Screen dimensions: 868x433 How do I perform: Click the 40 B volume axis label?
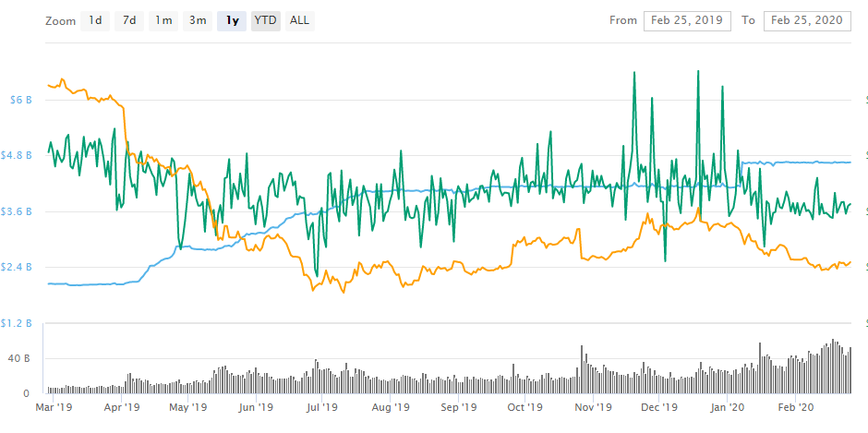point(20,358)
